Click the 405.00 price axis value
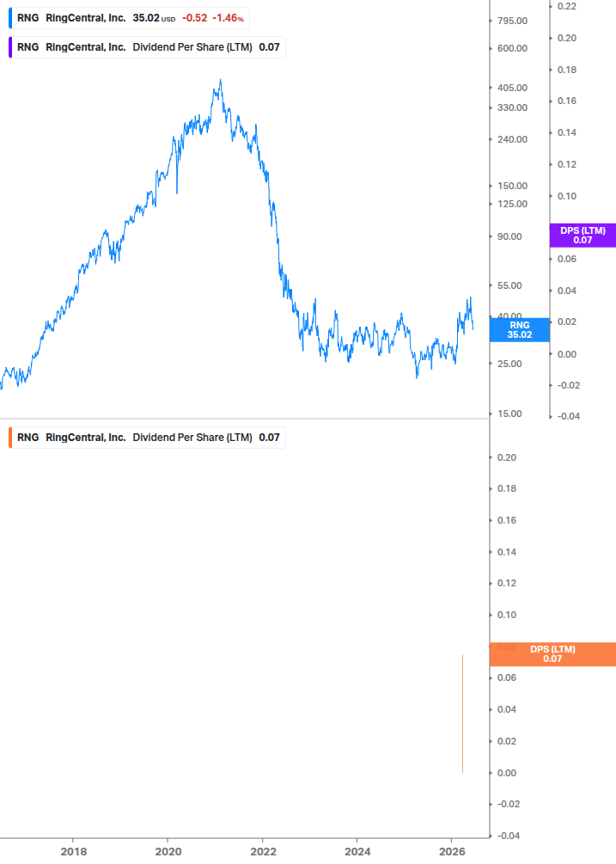 pyautogui.click(x=512, y=88)
